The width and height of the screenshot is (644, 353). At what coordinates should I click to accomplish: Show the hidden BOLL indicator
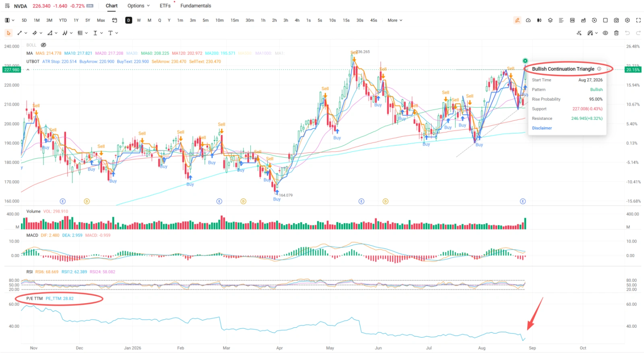(x=43, y=45)
